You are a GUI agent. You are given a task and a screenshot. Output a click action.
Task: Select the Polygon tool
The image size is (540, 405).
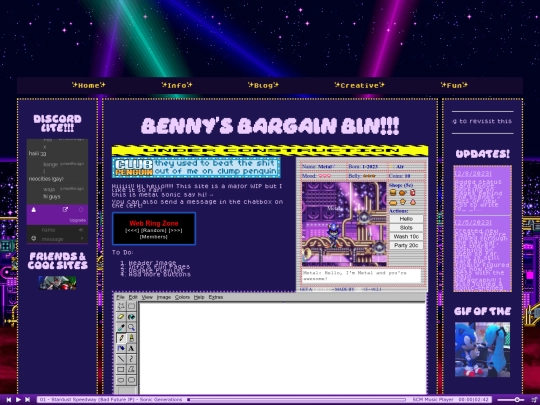point(131,370)
